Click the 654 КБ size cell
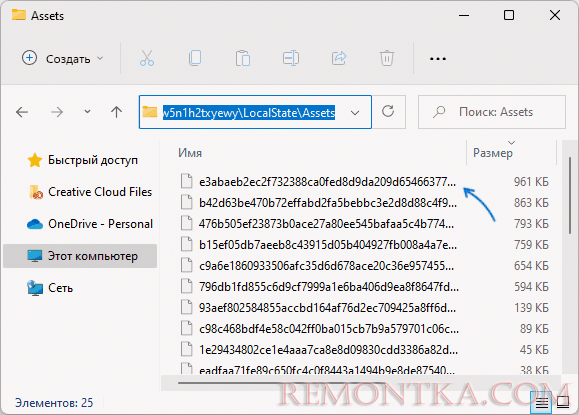The height and width of the screenshot is (415, 579). click(x=531, y=266)
